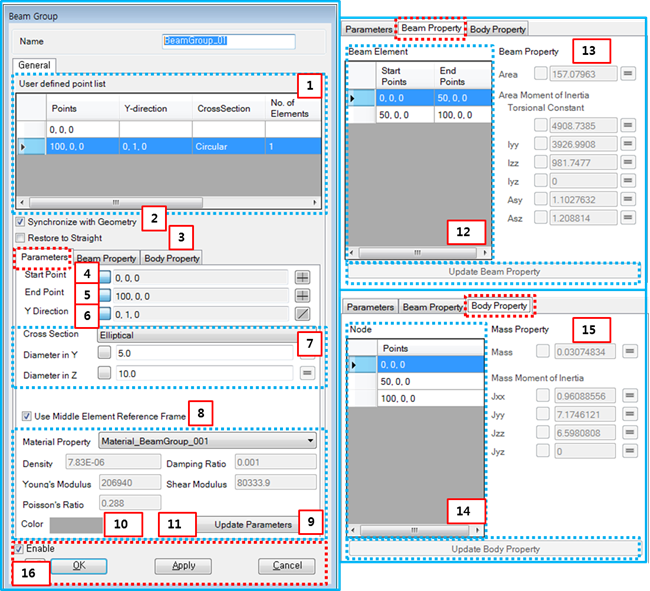Image resolution: width=650 pixels, height=591 pixels.
Task: Click left scroll arrow of Node list
Action: (x=352, y=530)
